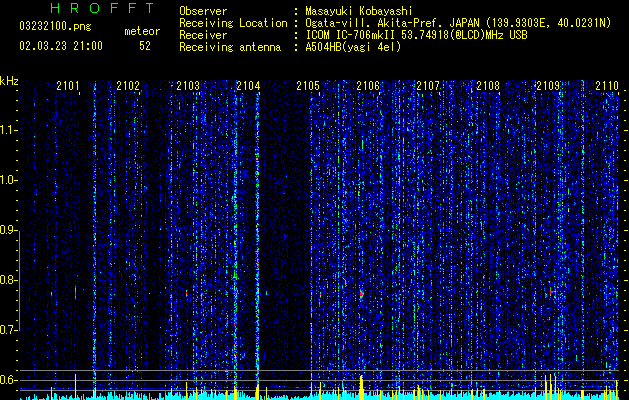
Task: Click the 'Observer' field label
Action: (203, 11)
